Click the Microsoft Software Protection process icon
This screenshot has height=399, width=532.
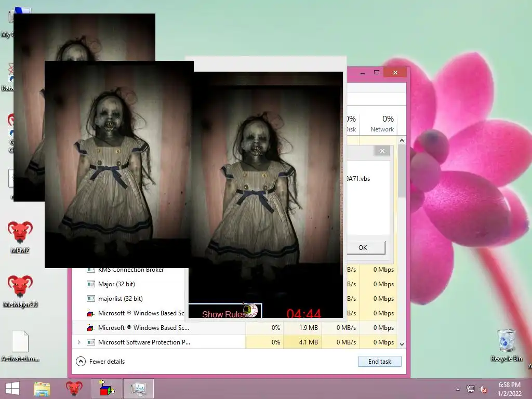pyautogui.click(x=90, y=342)
